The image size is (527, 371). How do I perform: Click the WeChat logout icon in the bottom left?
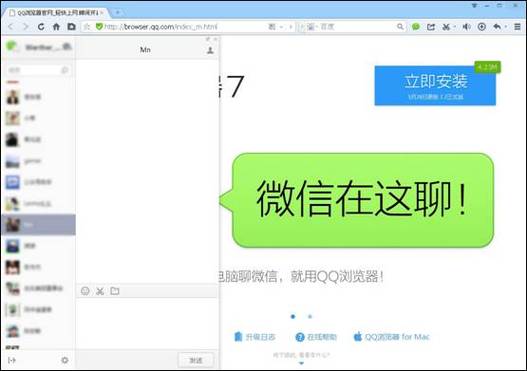12,360
